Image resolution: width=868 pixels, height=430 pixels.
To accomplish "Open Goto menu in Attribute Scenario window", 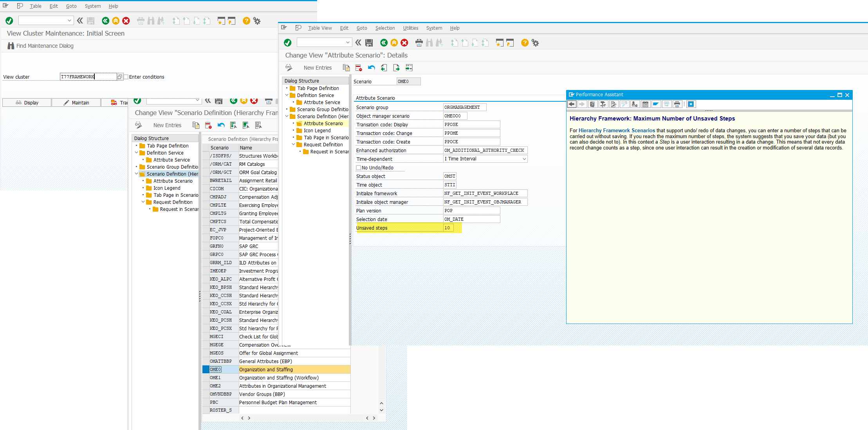I will coord(362,28).
